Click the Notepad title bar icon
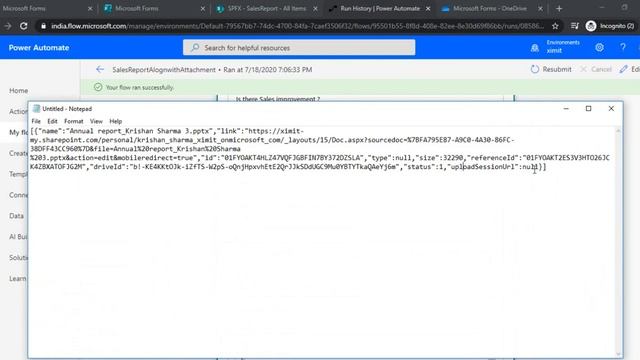 coord(36,109)
